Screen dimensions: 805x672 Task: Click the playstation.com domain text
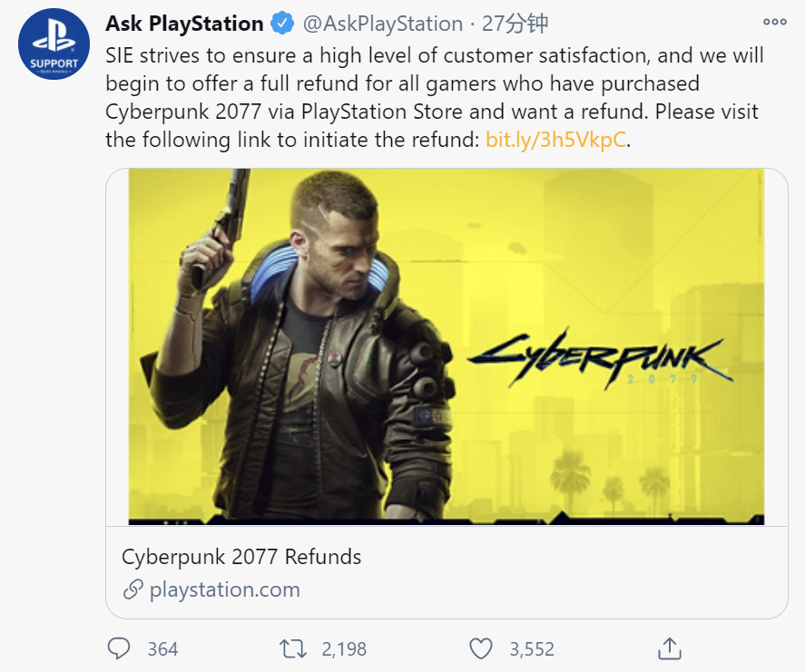point(225,589)
